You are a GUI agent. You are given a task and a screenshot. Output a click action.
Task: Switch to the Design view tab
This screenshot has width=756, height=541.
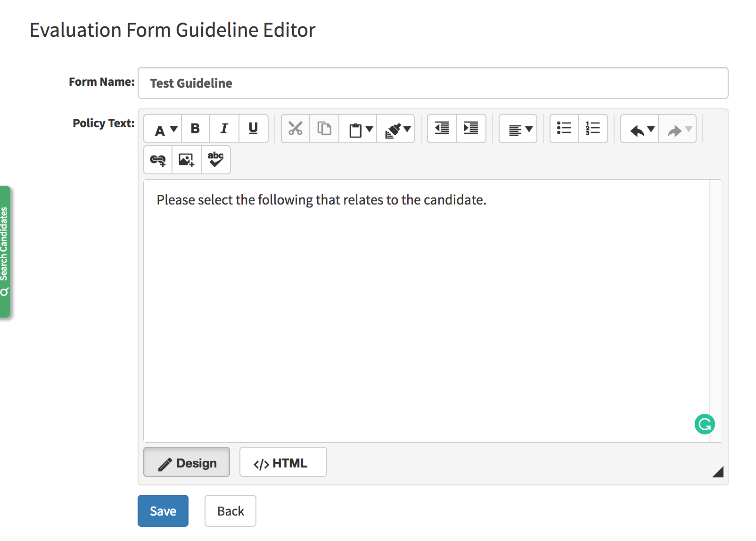coord(187,462)
